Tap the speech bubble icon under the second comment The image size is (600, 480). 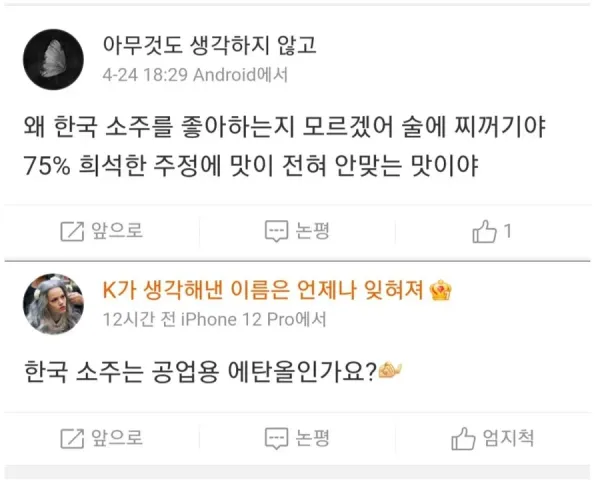point(276,438)
